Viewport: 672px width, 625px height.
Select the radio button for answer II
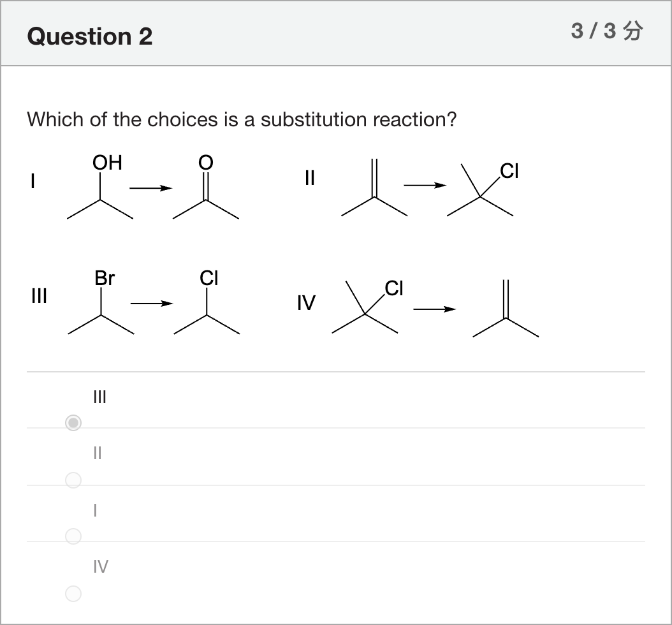point(73,480)
